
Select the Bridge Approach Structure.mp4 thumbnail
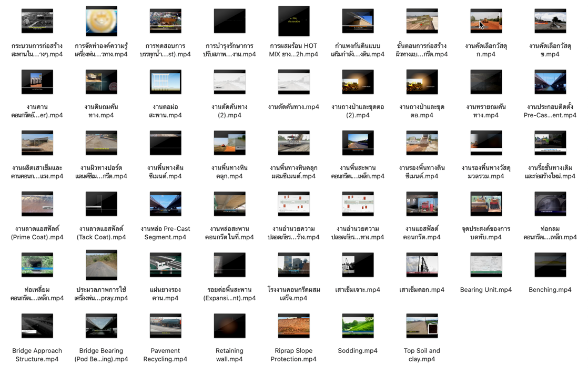click(37, 326)
